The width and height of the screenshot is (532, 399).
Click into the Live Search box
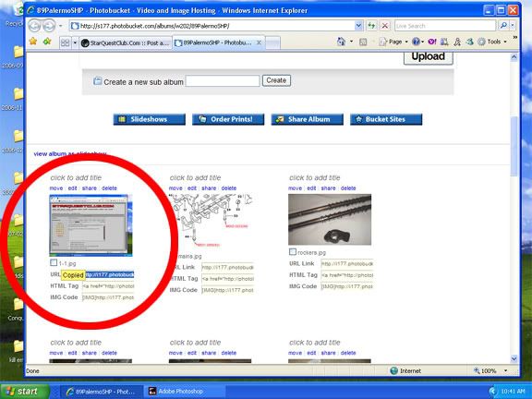445,26
